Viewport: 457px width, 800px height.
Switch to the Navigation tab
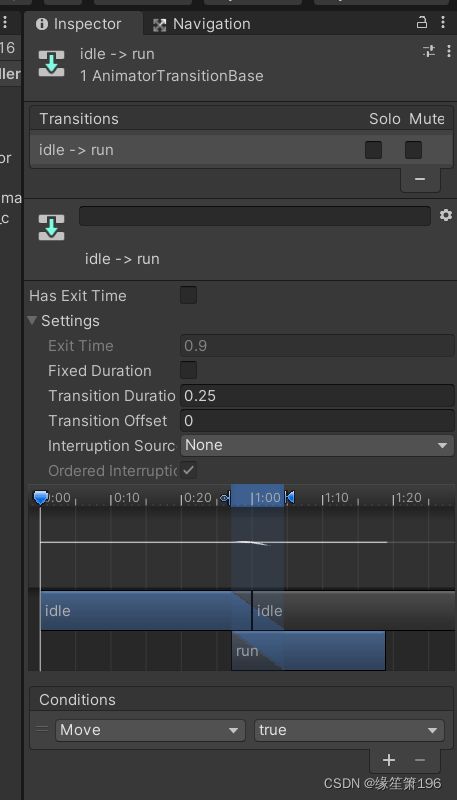click(202, 24)
